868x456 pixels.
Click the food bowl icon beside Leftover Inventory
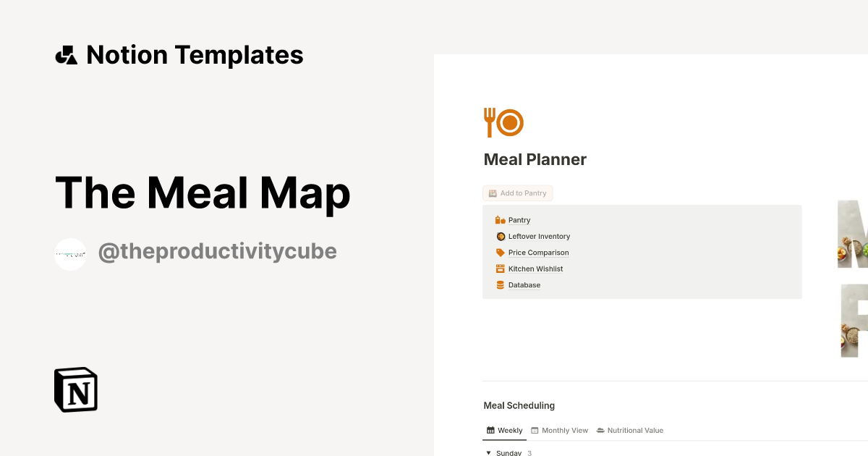[x=500, y=236]
